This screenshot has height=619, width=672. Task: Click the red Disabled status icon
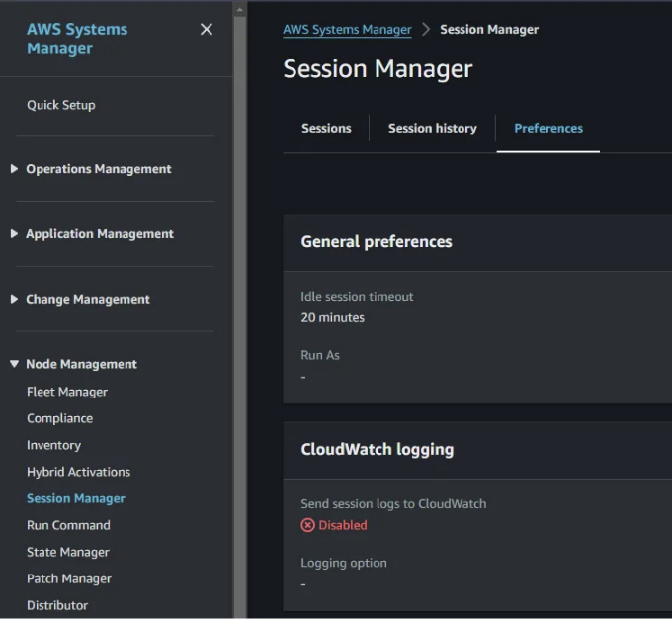[307, 525]
